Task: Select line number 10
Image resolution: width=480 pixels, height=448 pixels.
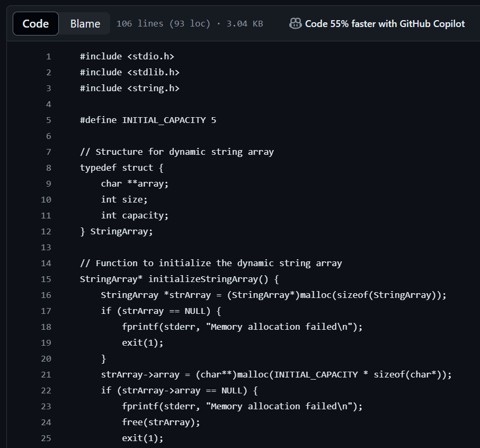Action: (x=46, y=200)
